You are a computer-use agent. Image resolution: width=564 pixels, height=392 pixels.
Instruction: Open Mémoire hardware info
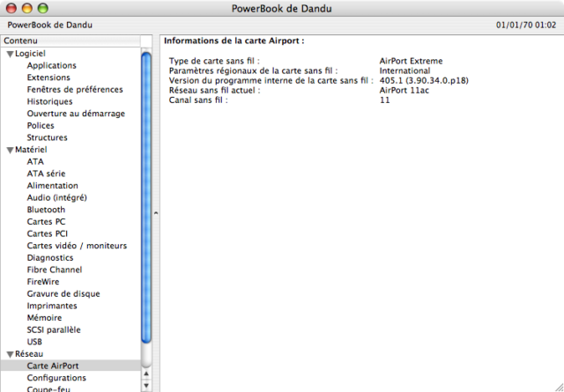(44, 318)
